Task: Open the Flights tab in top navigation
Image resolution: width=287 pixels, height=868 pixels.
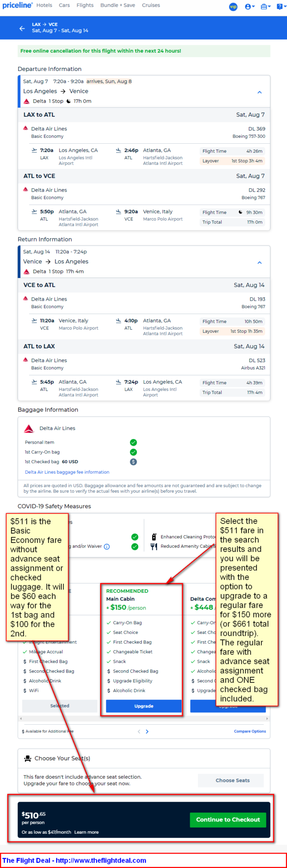Action: [85, 5]
